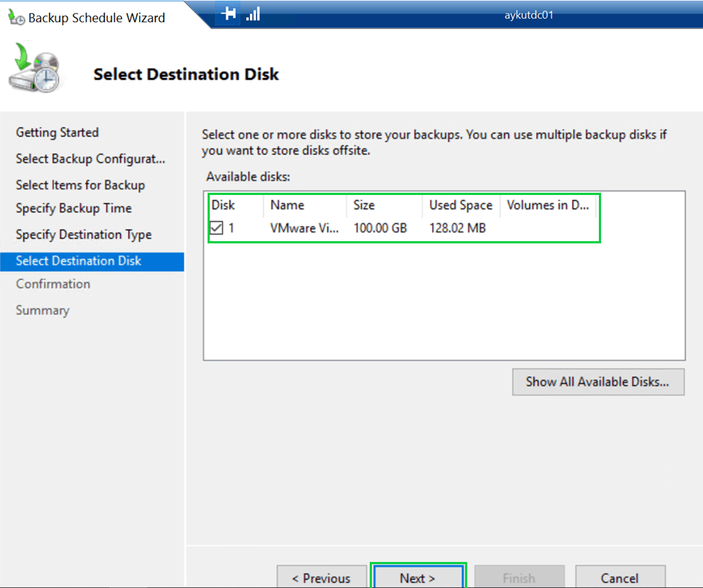Viewport: 703px width, 588px height.
Task: Jump to the Specify Backup Time step
Action: point(74,208)
